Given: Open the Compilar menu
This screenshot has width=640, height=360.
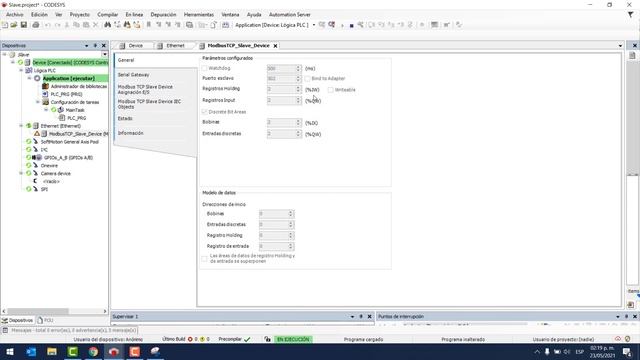Looking at the screenshot, I should point(108,15).
